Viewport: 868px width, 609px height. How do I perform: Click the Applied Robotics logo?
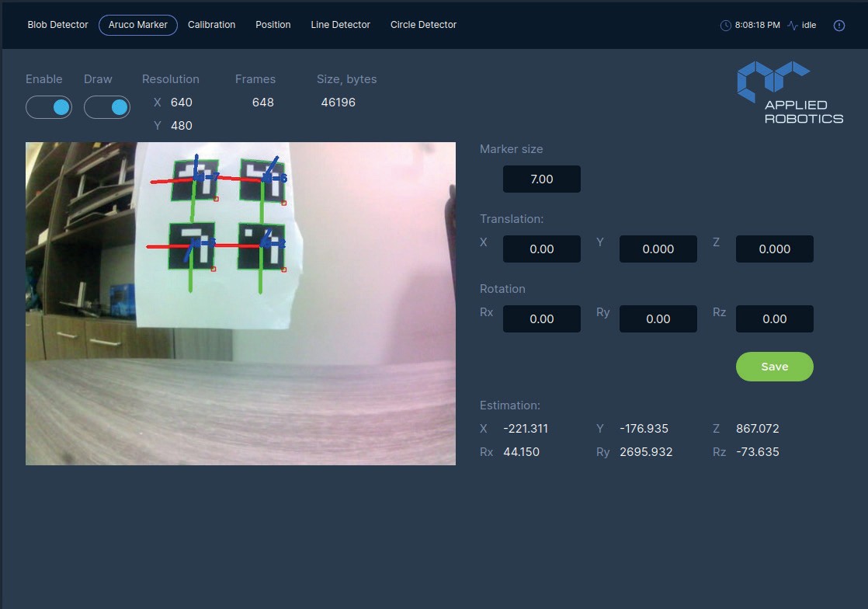789,93
